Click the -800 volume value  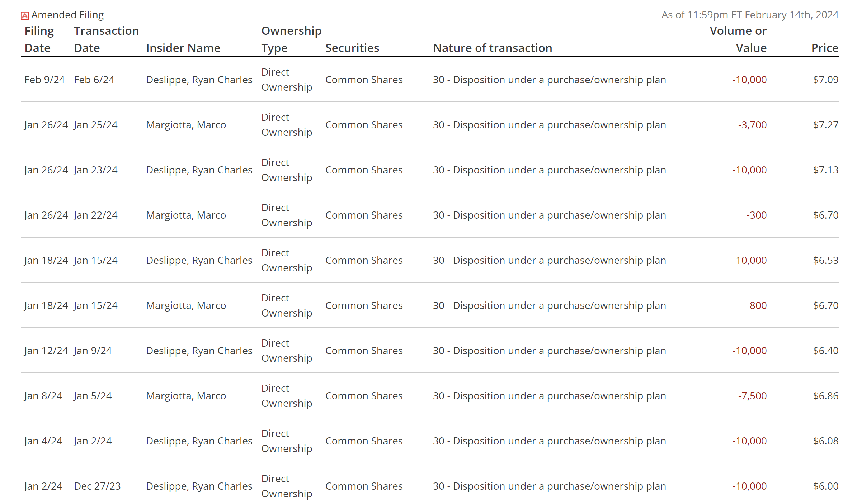(756, 305)
